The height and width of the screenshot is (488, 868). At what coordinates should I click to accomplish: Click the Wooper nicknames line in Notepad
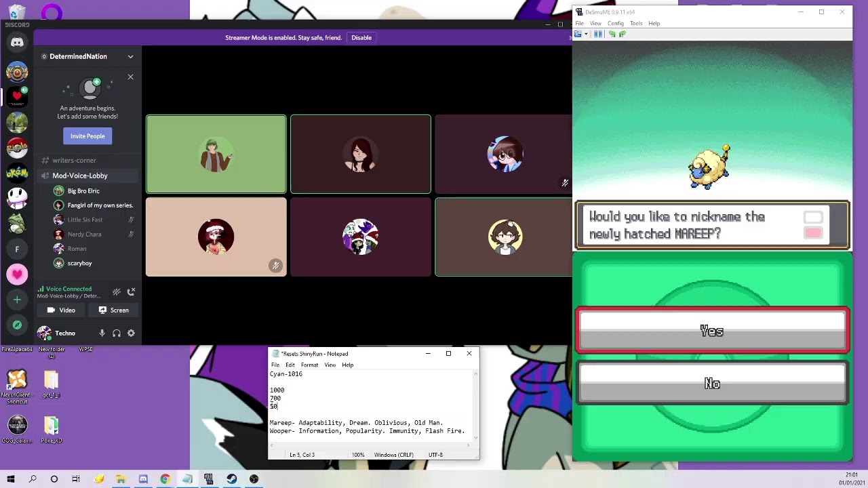[367, 431]
